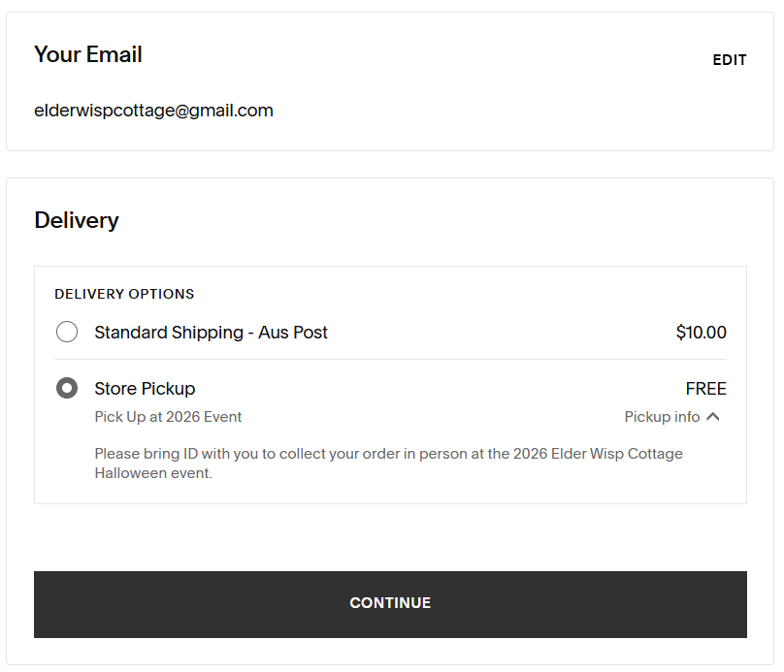Click the 'Please bring ID' pickup instructions
The height and width of the screenshot is (672, 784).
[388, 454]
